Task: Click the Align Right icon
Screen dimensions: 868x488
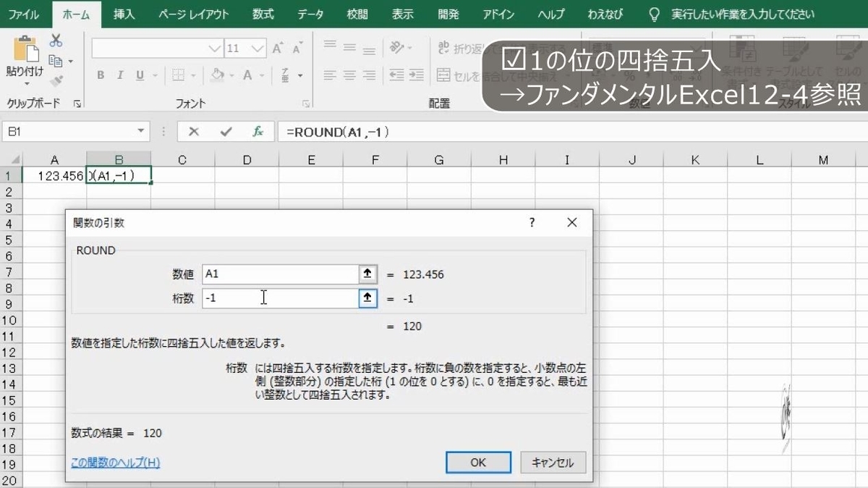Action: [x=369, y=75]
